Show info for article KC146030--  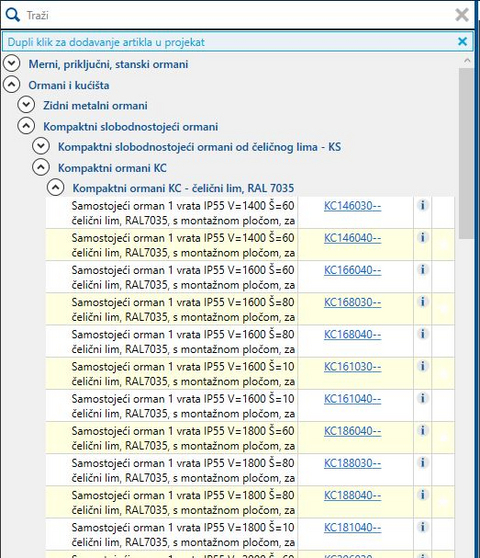coord(422,205)
